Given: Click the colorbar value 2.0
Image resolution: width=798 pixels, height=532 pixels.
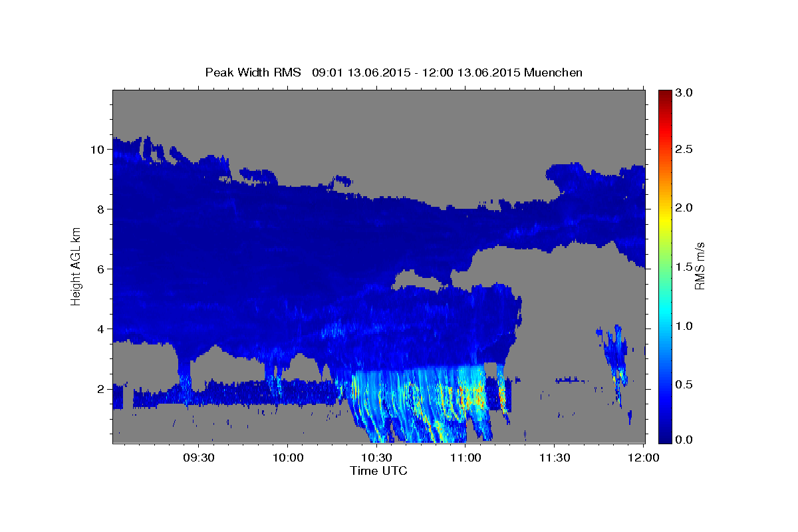Looking at the screenshot, I should point(685,208).
